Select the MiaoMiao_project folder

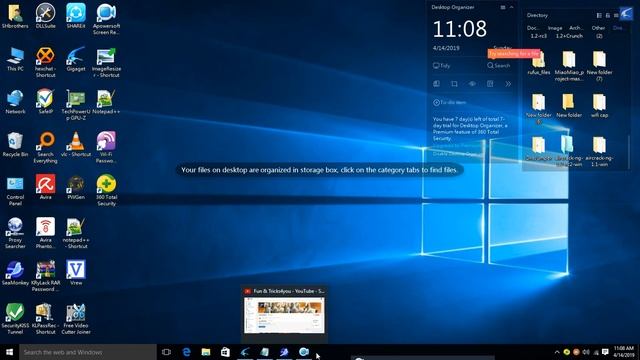(x=569, y=65)
